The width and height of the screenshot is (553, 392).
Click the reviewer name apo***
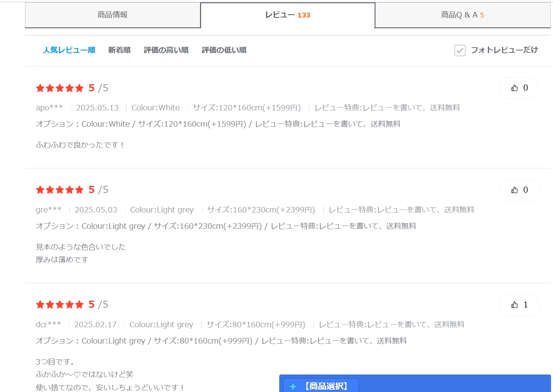point(49,108)
